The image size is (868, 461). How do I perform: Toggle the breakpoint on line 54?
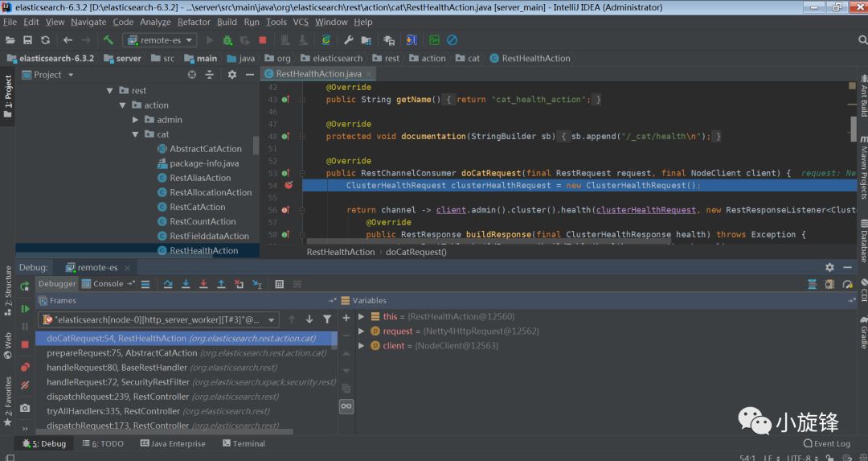pyautogui.click(x=289, y=185)
